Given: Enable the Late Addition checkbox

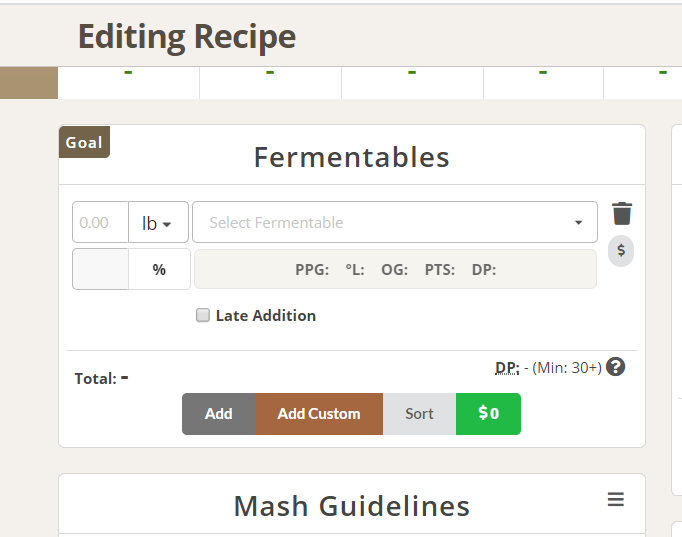Looking at the screenshot, I should pyautogui.click(x=203, y=315).
